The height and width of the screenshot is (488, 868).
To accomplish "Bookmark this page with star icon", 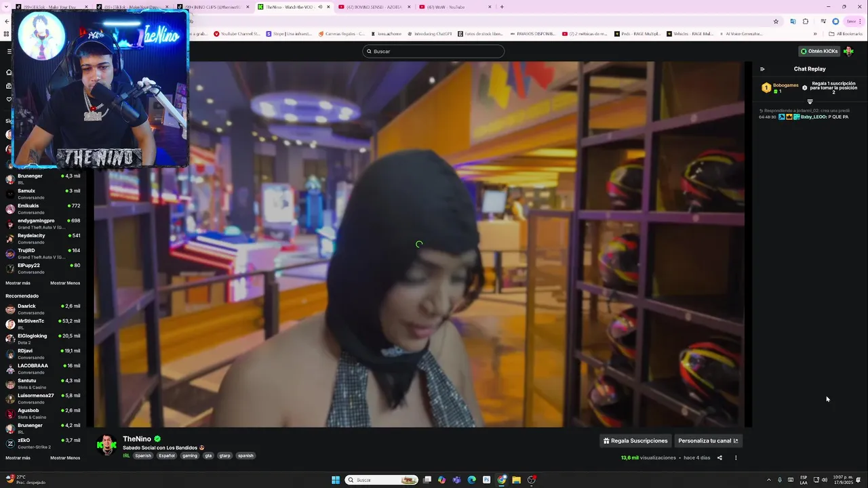I will point(776,22).
